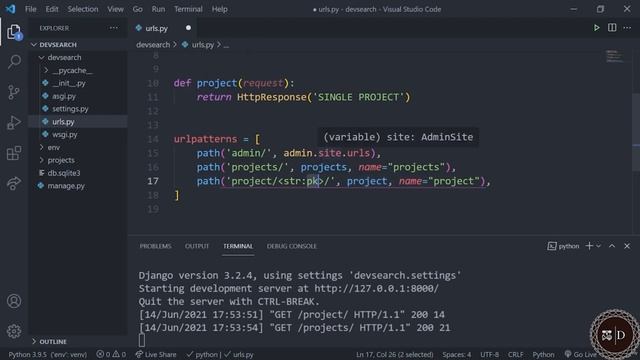Select Python 3.9.5 interpreter in status bar

click(x=48, y=354)
